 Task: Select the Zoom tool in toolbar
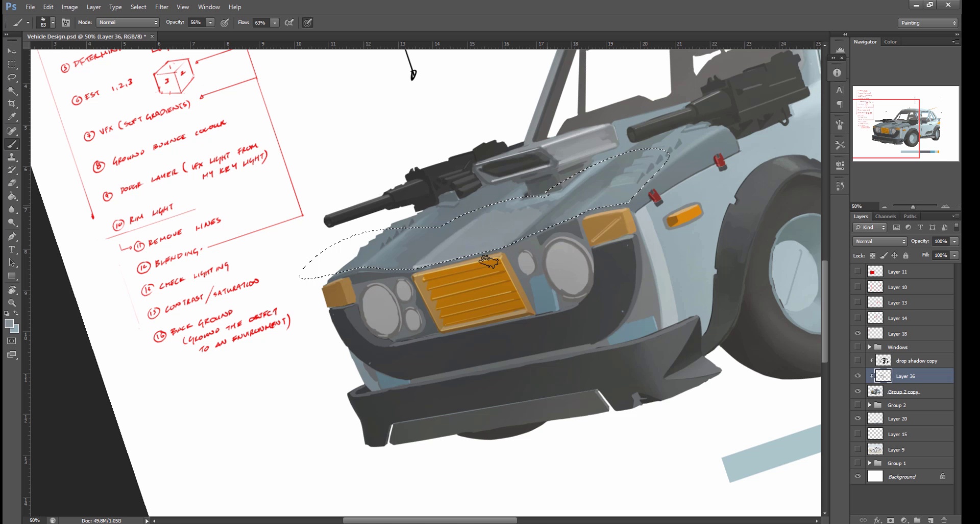(12, 303)
